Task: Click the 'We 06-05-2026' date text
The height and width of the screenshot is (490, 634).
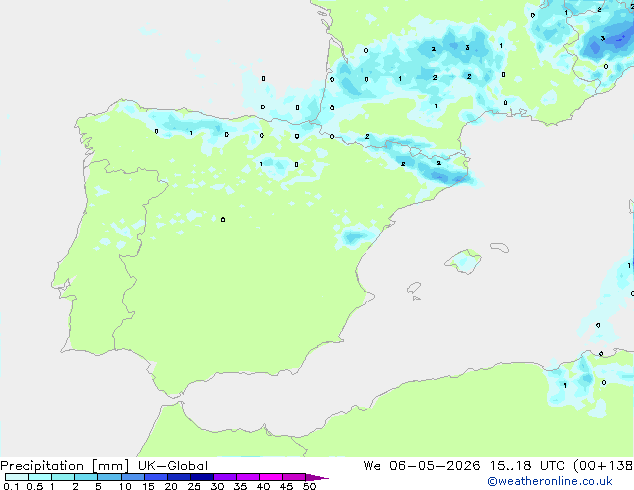Action: [422, 466]
